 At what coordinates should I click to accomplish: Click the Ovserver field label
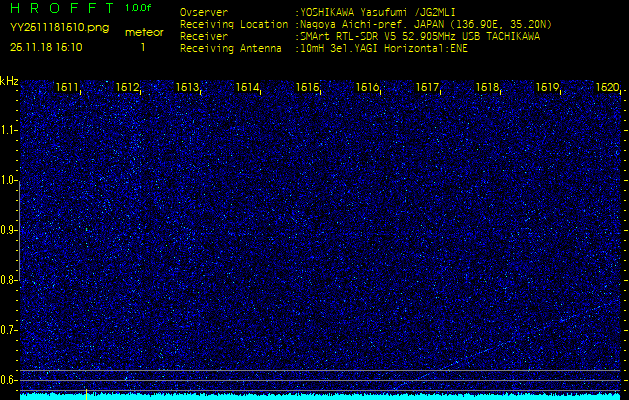pyautogui.click(x=204, y=12)
